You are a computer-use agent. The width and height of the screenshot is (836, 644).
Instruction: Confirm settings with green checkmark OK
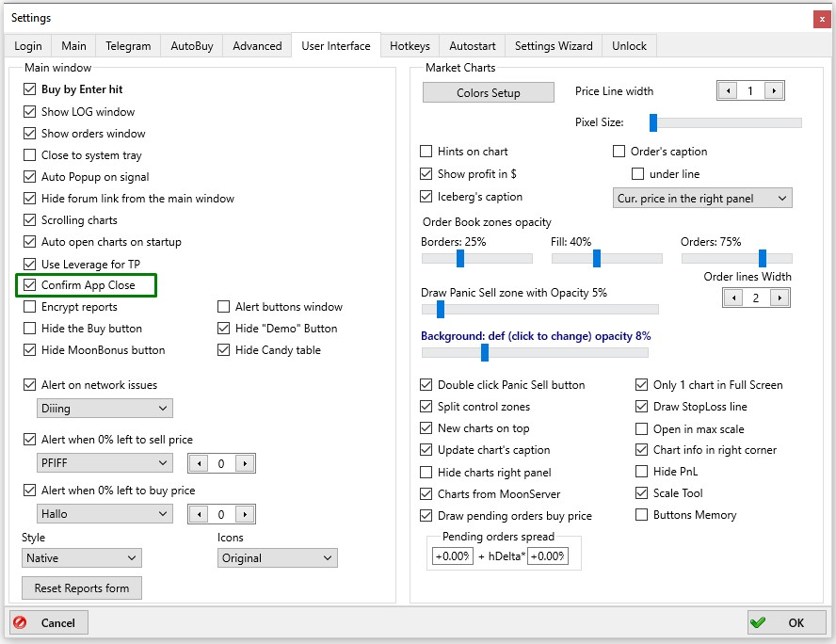[786, 622]
